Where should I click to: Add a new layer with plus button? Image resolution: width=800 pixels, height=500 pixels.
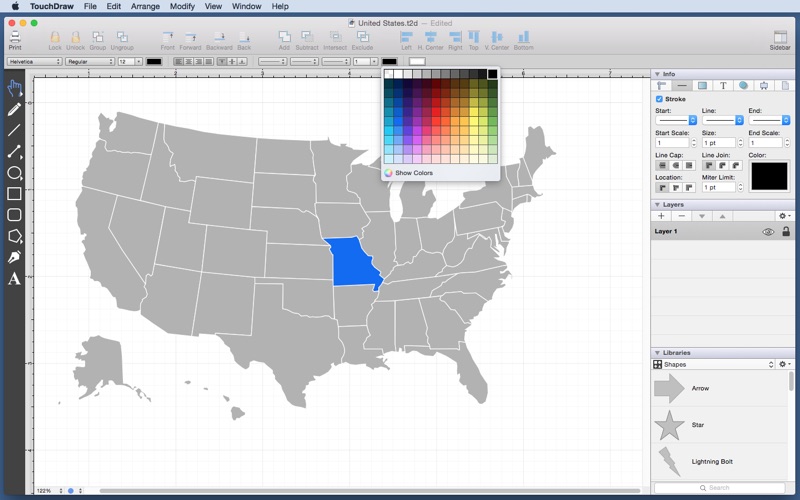(661, 216)
